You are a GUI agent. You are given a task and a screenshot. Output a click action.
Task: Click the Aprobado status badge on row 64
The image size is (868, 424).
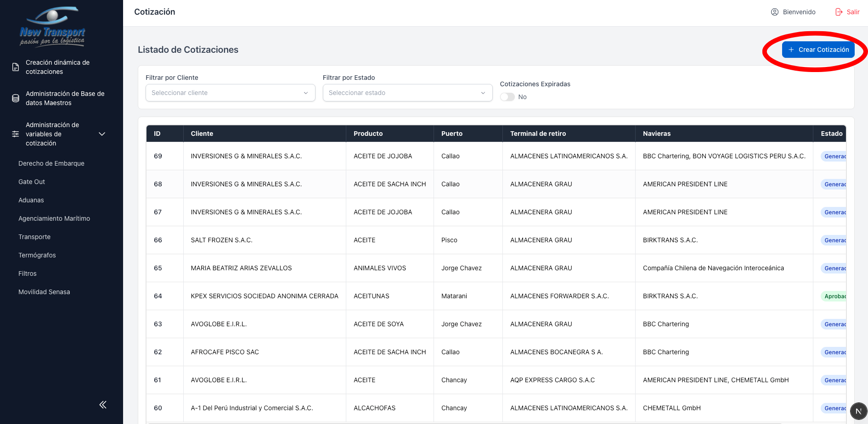pos(834,296)
